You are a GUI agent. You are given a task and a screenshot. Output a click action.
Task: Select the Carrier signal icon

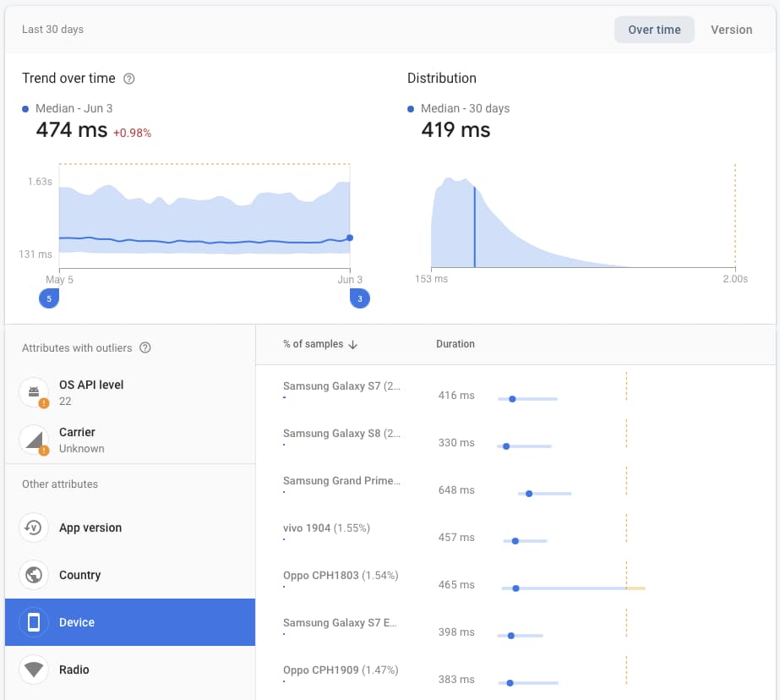pyautogui.click(x=34, y=440)
